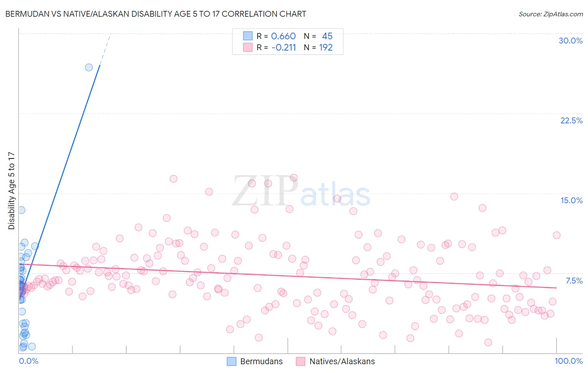Click the 100.0% x-axis label
The width and height of the screenshot is (588, 373).
coord(569,361)
